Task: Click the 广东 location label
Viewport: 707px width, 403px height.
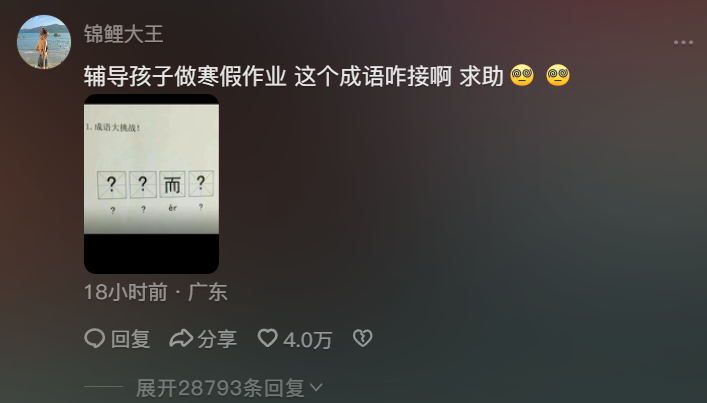Action: [207, 292]
